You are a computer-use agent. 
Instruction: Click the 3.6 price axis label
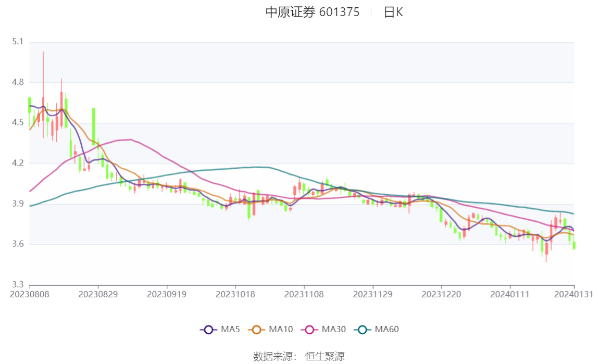pos(18,244)
